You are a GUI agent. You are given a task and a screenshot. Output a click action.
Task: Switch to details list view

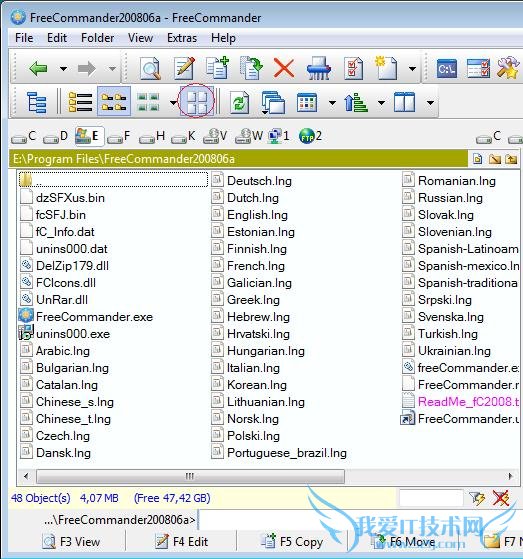coord(80,102)
